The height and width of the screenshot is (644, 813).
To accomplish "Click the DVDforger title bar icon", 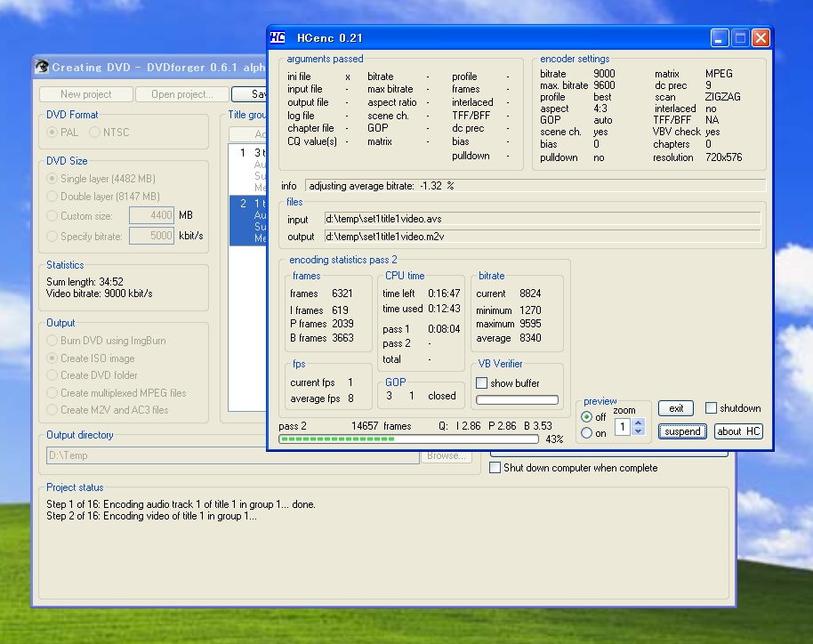I will click(42, 67).
